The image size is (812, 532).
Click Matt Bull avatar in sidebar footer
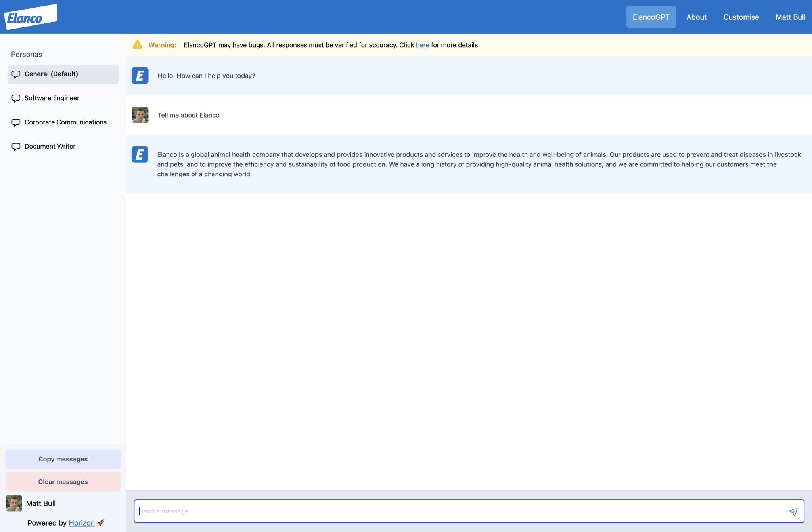[x=14, y=503]
